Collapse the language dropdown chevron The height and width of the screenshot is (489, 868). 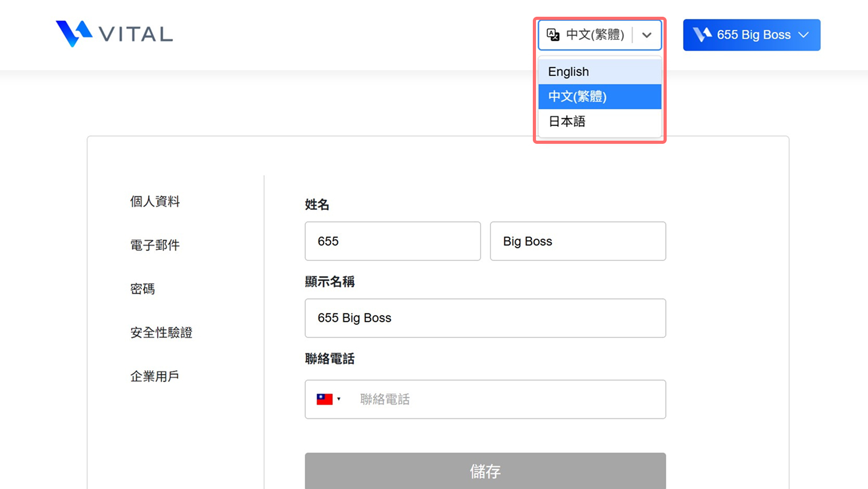click(x=647, y=35)
